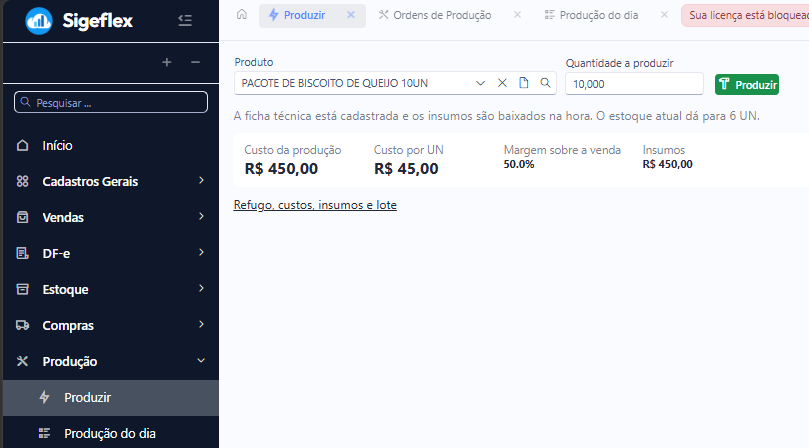Click the Custo por UN R$ 45,00 value
Viewport: 809px width, 448px height.
[406, 169]
